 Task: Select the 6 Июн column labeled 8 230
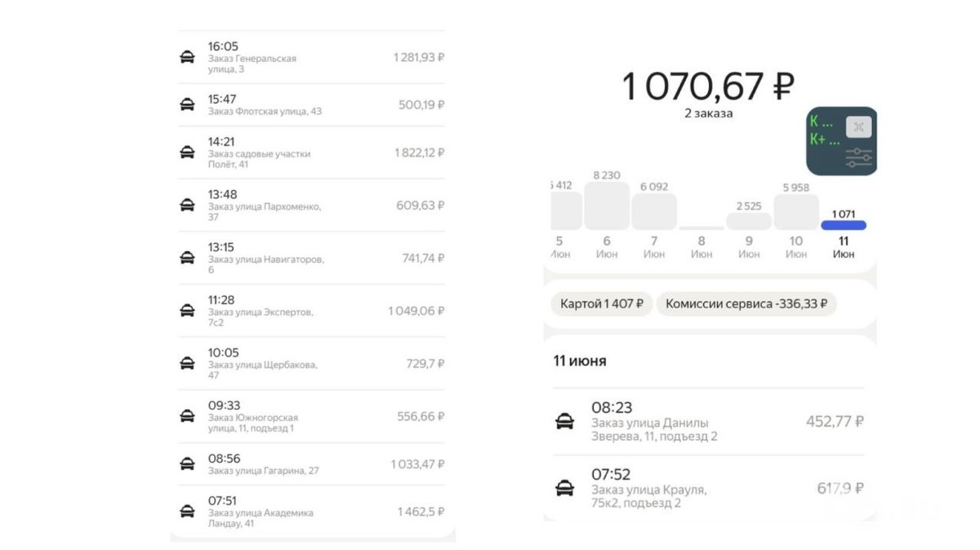click(606, 206)
